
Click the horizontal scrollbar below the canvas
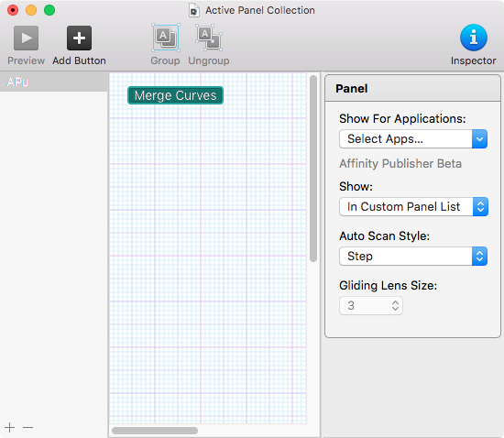point(155,431)
